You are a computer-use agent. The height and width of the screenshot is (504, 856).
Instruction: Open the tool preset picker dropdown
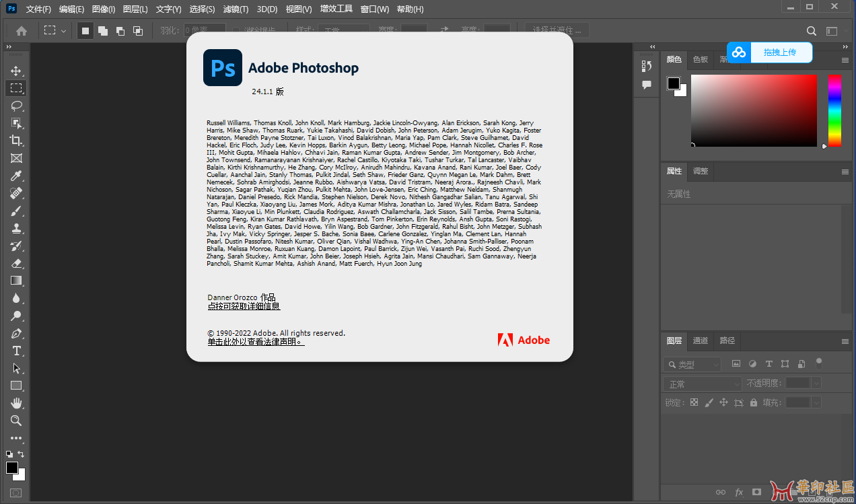point(55,30)
